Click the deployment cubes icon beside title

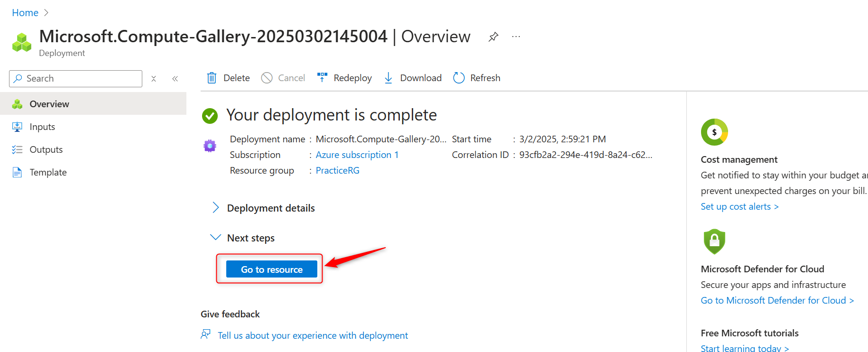tap(22, 42)
